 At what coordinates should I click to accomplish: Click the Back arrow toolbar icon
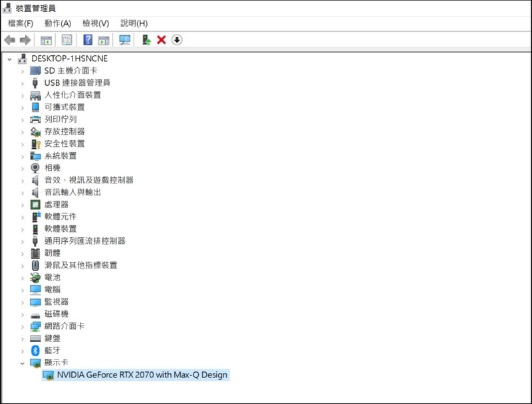click(10, 40)
